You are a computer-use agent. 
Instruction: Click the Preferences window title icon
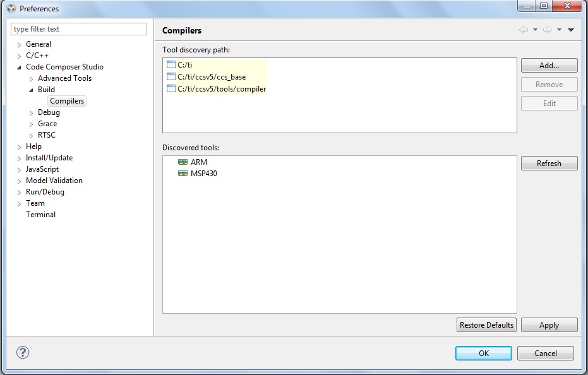click(x=11, y=8)
